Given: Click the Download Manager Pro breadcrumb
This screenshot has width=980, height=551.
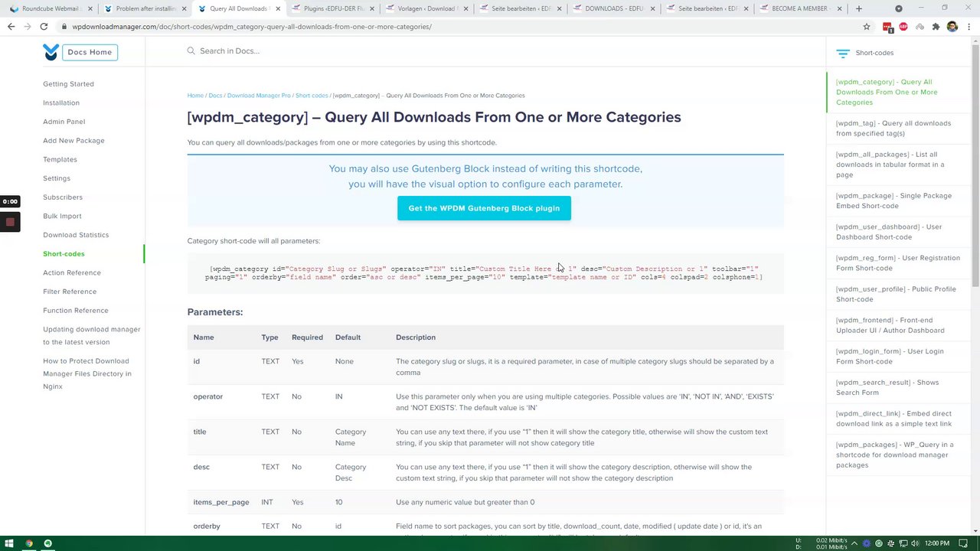Looking at the screenshot, I should coord(259,96).
